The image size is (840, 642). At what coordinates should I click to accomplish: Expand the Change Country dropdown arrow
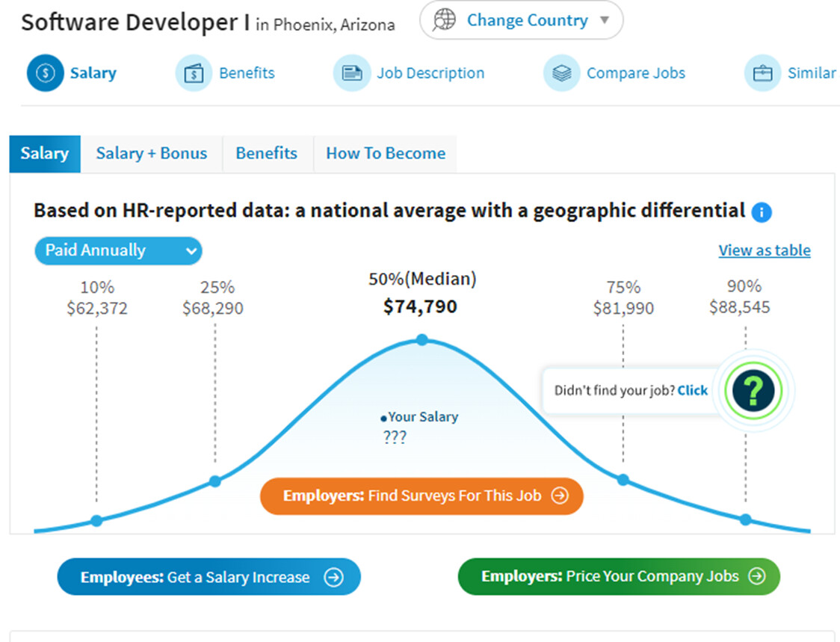[x=605, y=20]
